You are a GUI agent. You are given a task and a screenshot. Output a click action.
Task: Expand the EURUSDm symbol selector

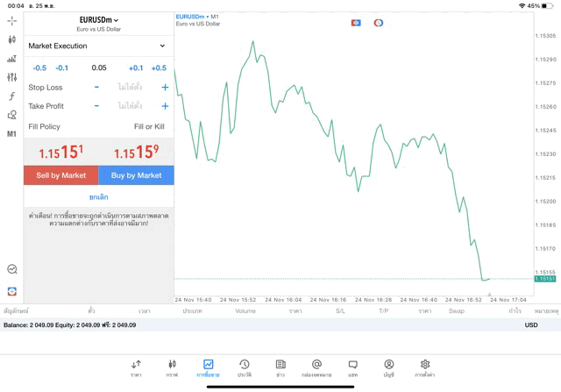98,19
